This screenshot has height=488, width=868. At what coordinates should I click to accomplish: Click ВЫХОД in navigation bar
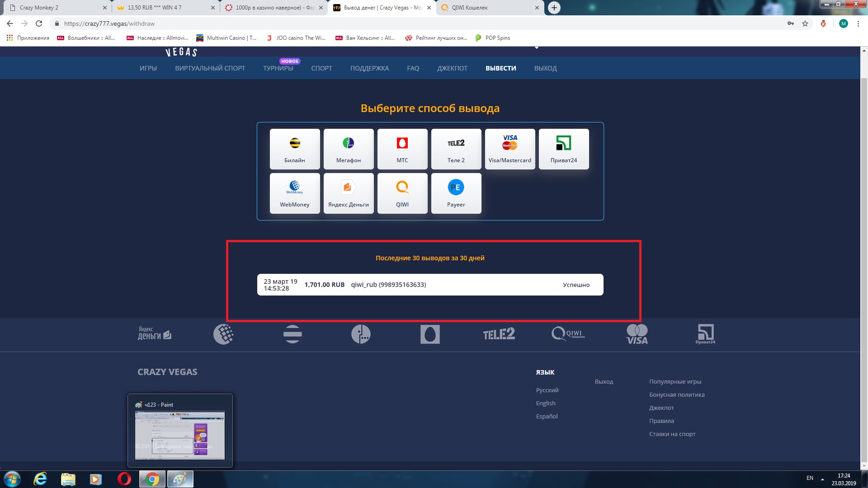[546, 68]
